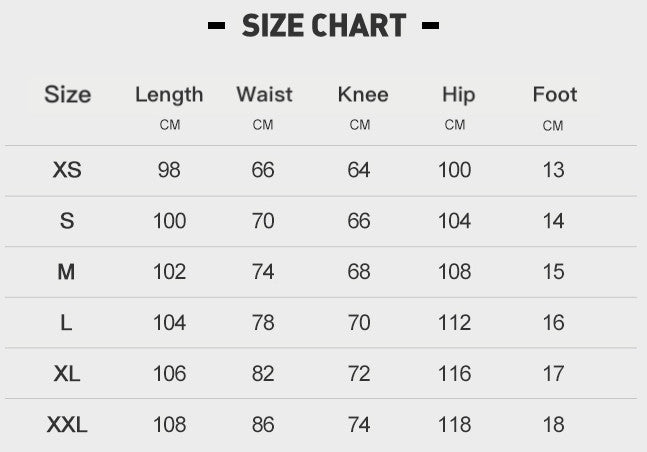Image resolution: width=647 pixels, height=452 pixels.
Task: Click the Hip column header
Action: (458, 95)
